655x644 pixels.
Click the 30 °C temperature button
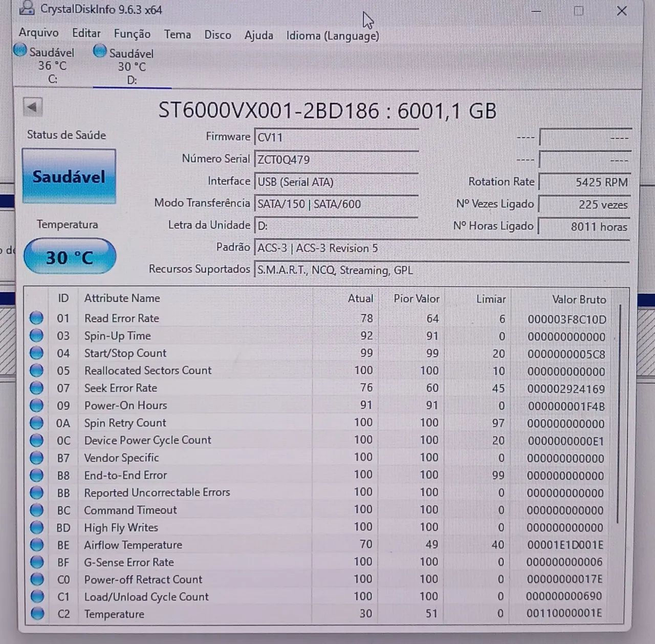pos(70,256)
